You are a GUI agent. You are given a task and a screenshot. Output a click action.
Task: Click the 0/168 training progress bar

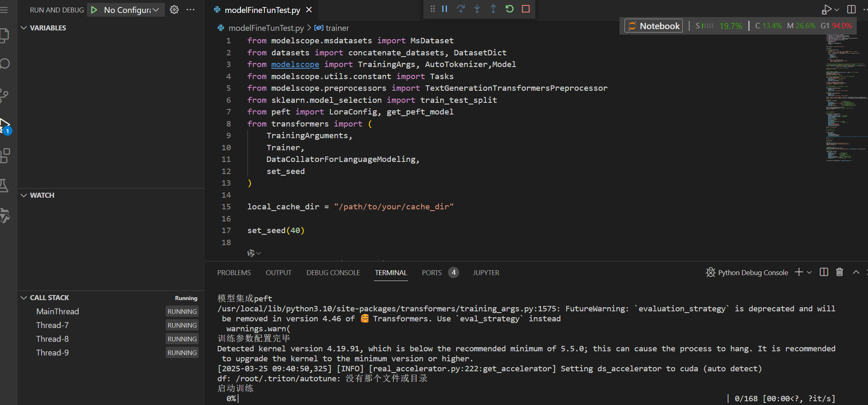527,398
